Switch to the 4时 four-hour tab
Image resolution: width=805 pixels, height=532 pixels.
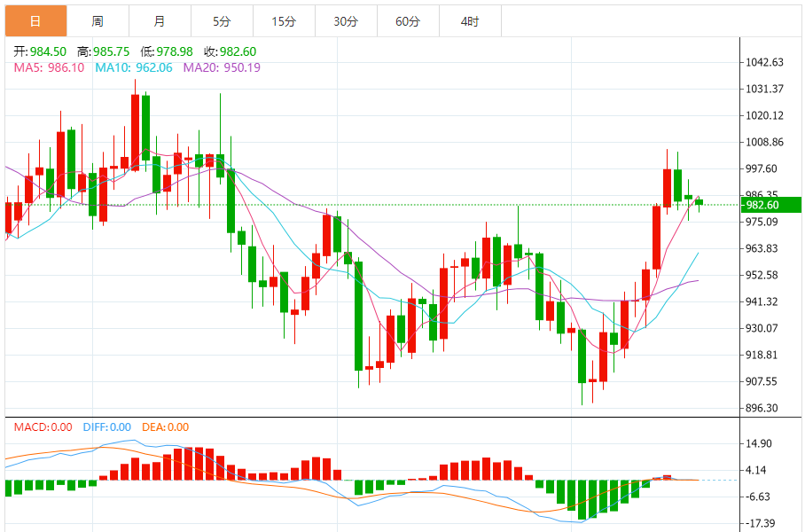471,21
